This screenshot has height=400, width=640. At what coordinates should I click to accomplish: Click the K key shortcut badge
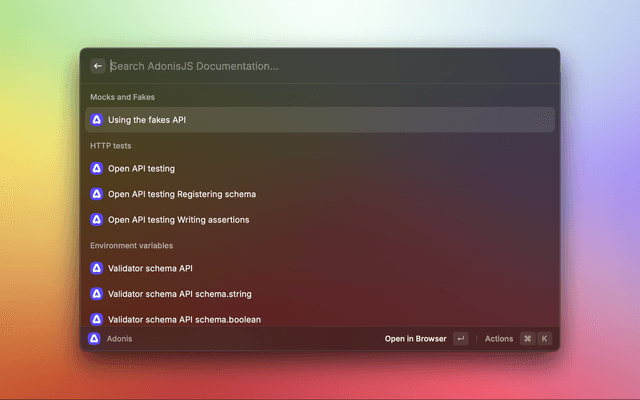coord(545,339)
